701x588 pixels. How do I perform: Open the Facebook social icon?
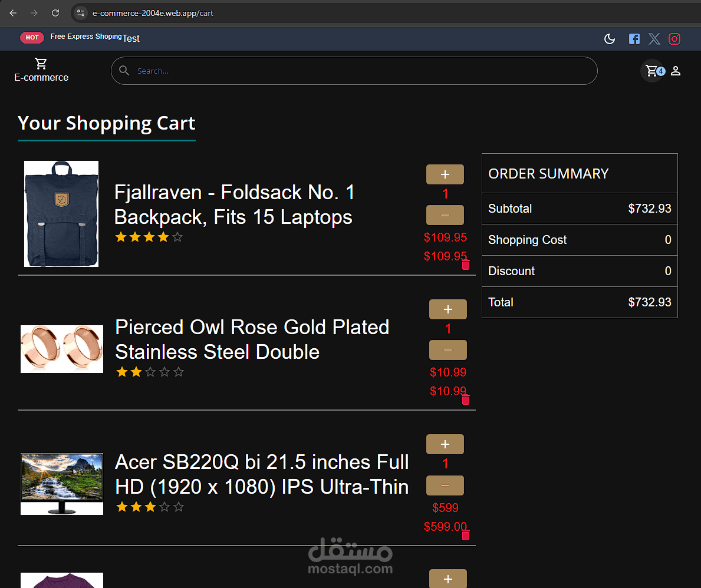coord(634,39)
